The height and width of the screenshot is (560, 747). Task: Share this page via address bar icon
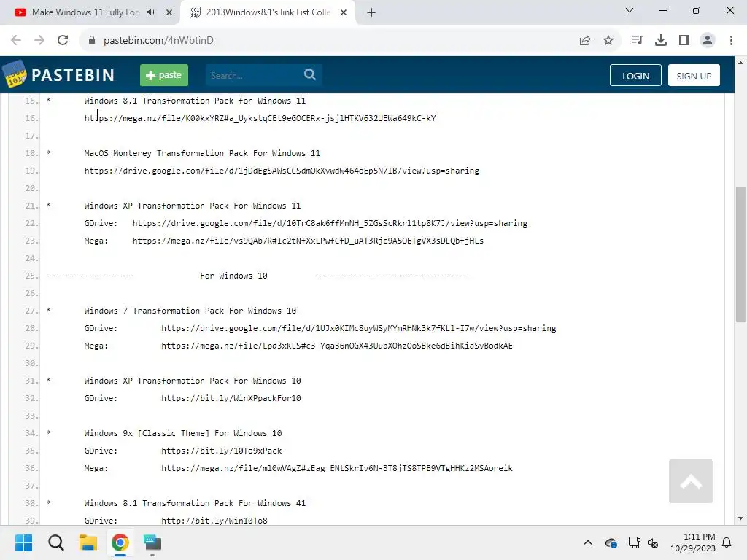coord(585,41)
